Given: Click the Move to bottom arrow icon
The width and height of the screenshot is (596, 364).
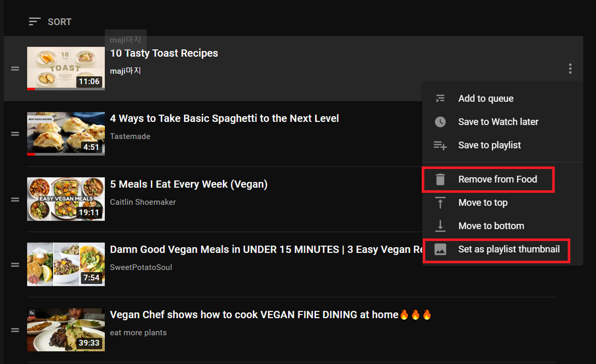Looking at the screenshot, I should [x=441, y=226].
